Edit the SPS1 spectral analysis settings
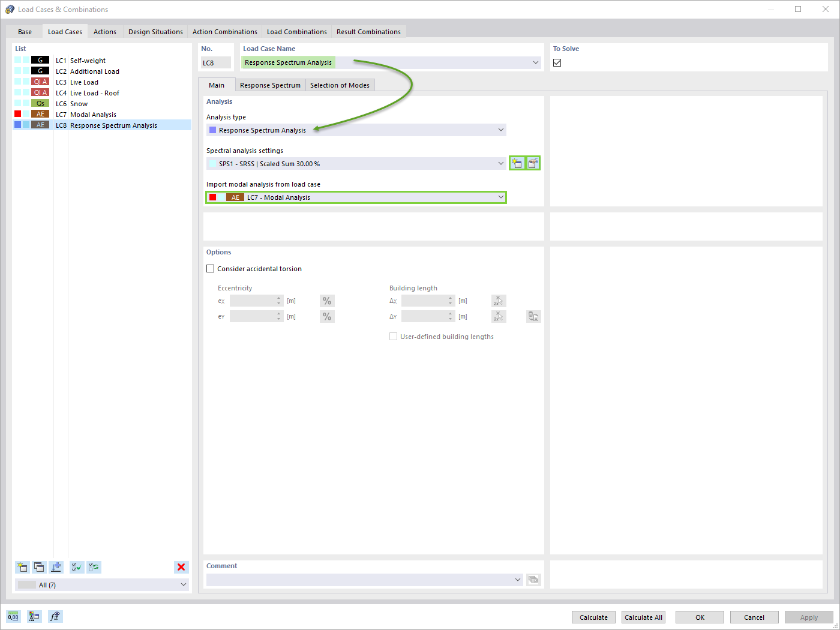The height and width of the screenshot is (630, 840). point(533,163)
